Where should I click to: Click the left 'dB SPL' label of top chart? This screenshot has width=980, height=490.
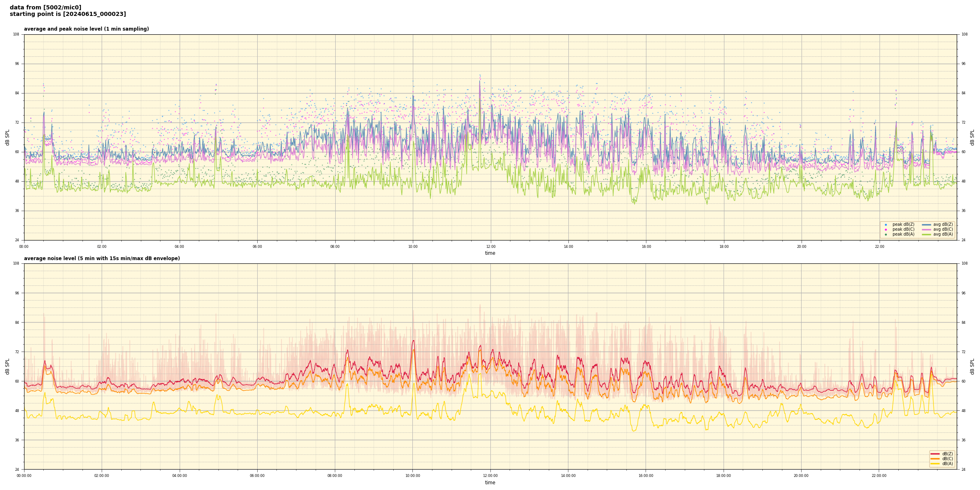(7, 137)
